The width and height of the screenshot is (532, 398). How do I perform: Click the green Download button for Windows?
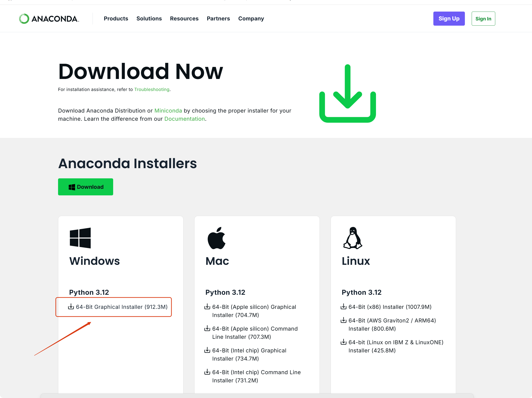click(85, 187)
